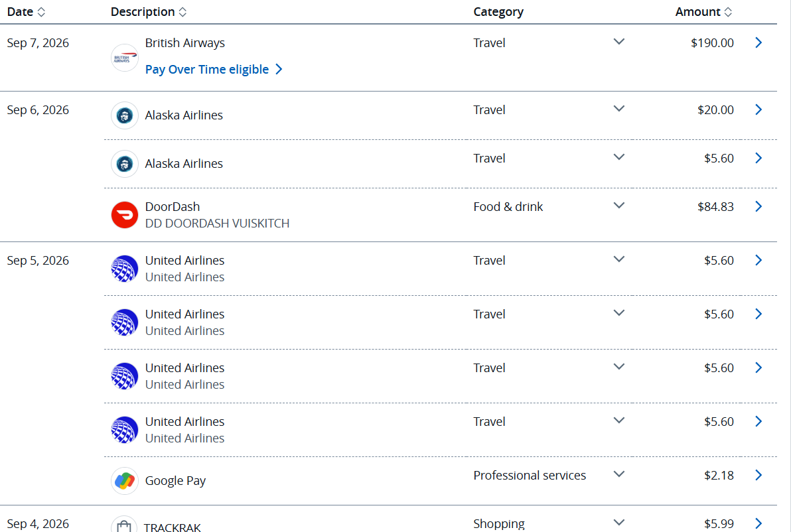Open the Shopping category dropdown for TRACKRAK
Screen dimensions: 791x532
pyautogui.click(x=619, y=523)
